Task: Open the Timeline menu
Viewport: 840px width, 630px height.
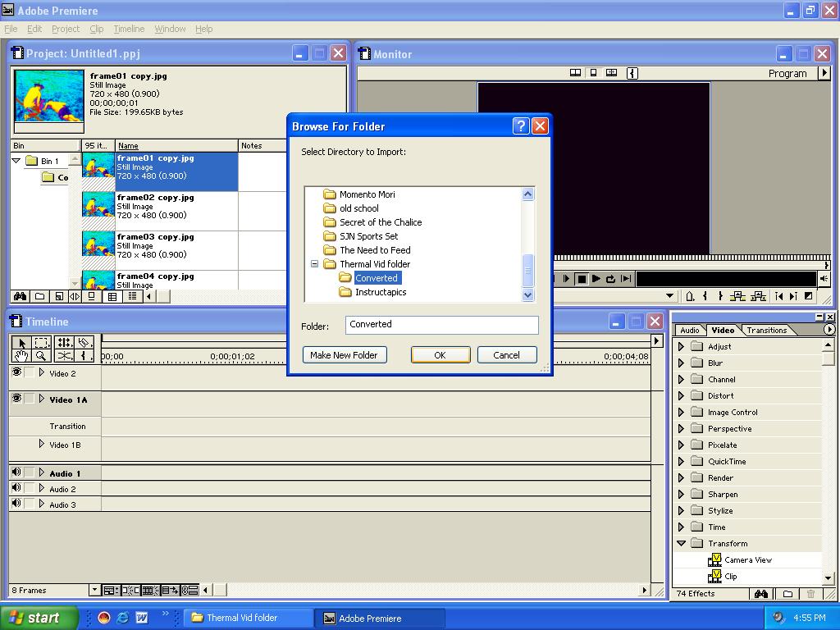Action: (x=129, y=29)
